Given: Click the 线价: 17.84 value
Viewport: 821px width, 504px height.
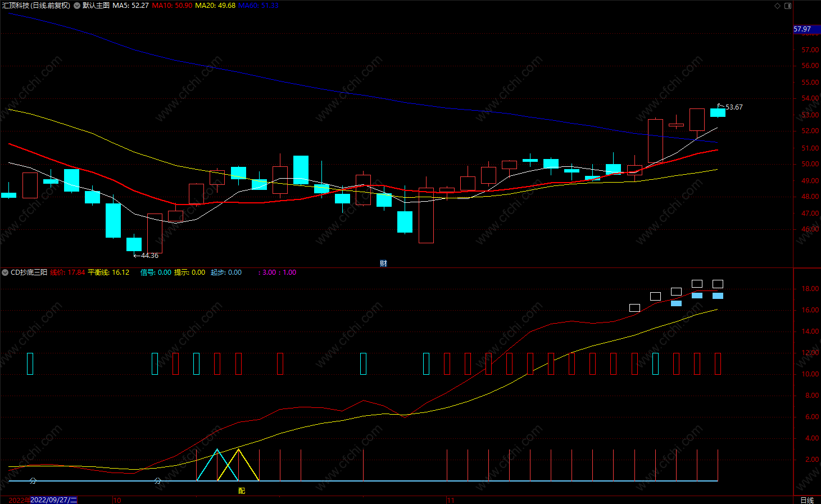Looking at the screenshot, I should (x=67, y=273).
